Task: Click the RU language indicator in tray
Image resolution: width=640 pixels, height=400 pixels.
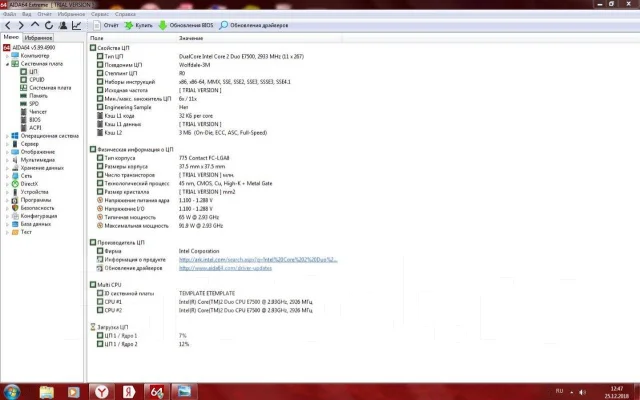Action: (x=560, y=391)
